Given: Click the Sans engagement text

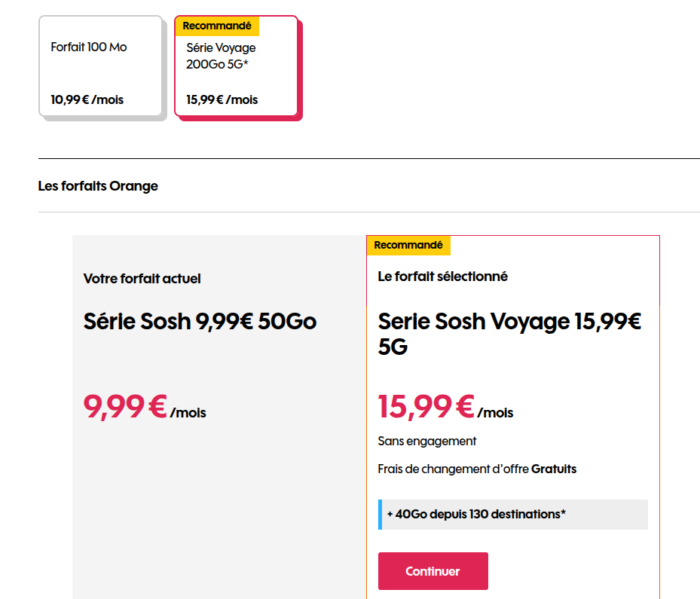Looking at the screenshot, I should [427, 442].
